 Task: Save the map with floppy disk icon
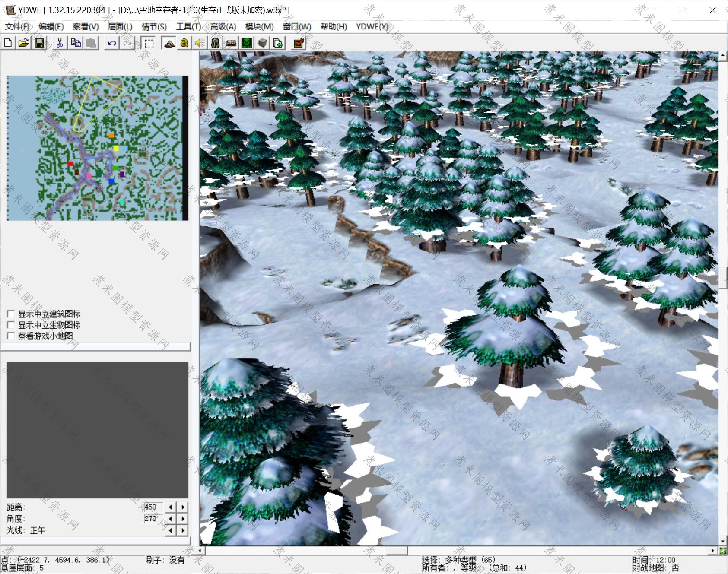coord(39,43)
